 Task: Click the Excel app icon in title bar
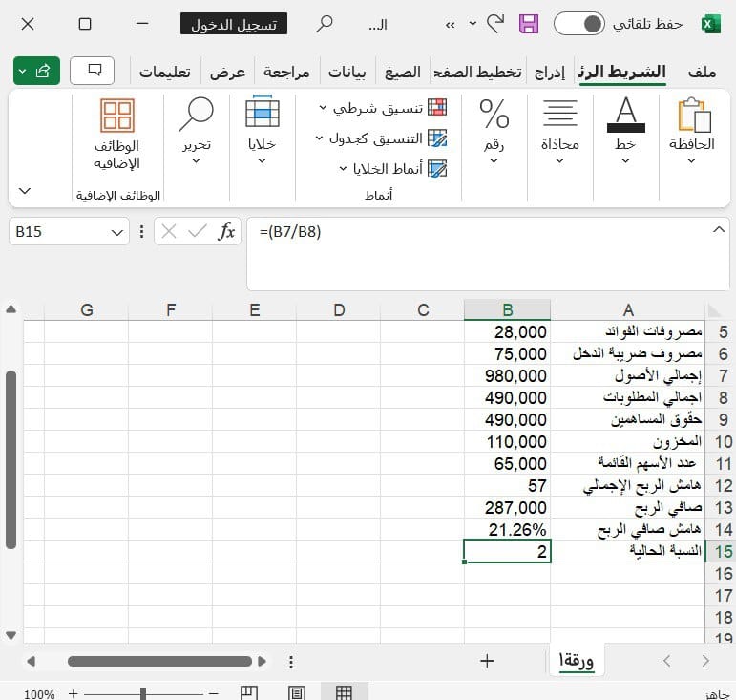[x=710, y=24]
